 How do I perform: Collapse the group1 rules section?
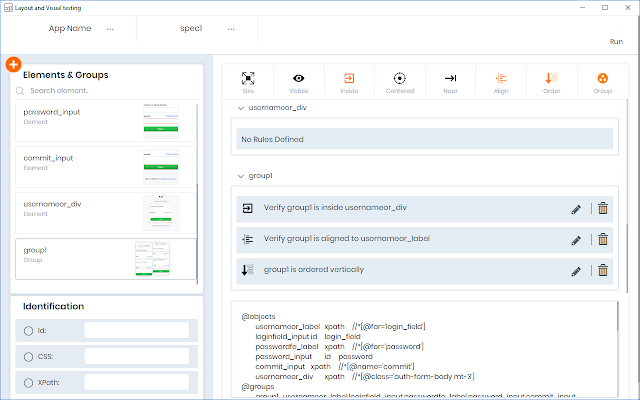[241, 176]
